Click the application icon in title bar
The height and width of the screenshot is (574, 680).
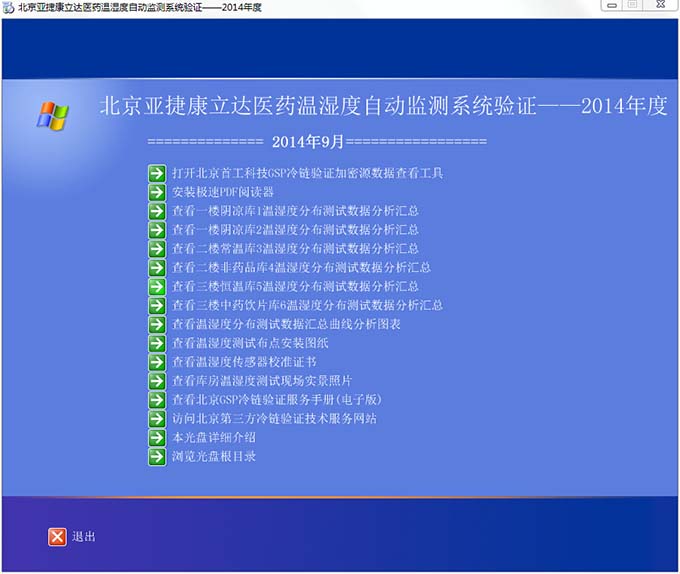(x=8, y=7)
